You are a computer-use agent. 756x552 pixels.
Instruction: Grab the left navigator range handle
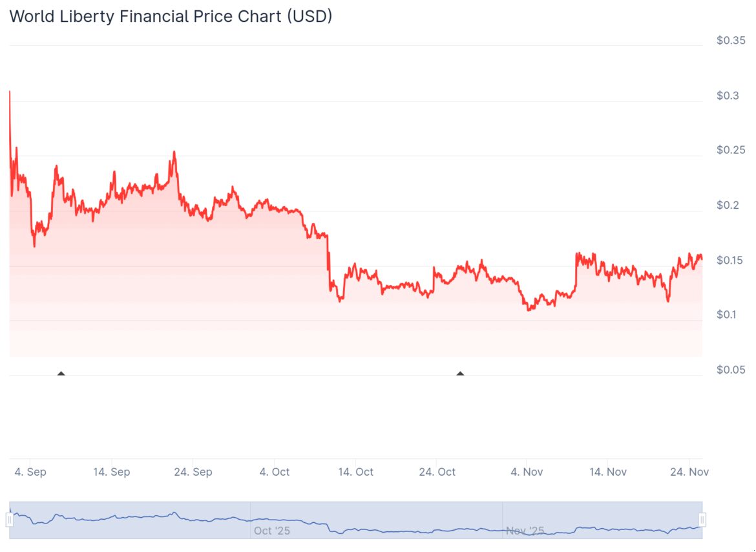tap(10, 519)
